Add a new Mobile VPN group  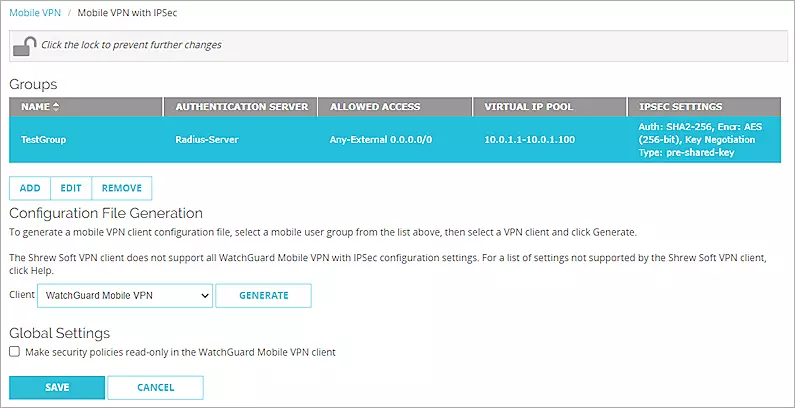click(x=30, y=188)
